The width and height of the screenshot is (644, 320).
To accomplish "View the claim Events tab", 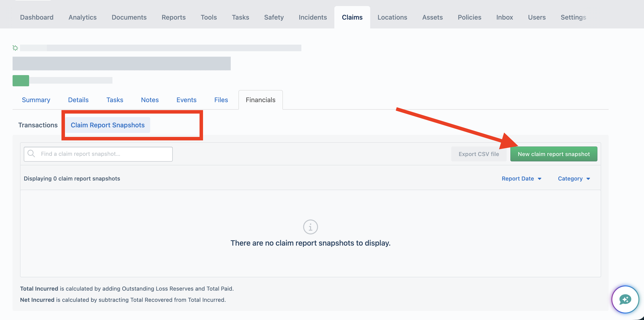I will 186,100.
